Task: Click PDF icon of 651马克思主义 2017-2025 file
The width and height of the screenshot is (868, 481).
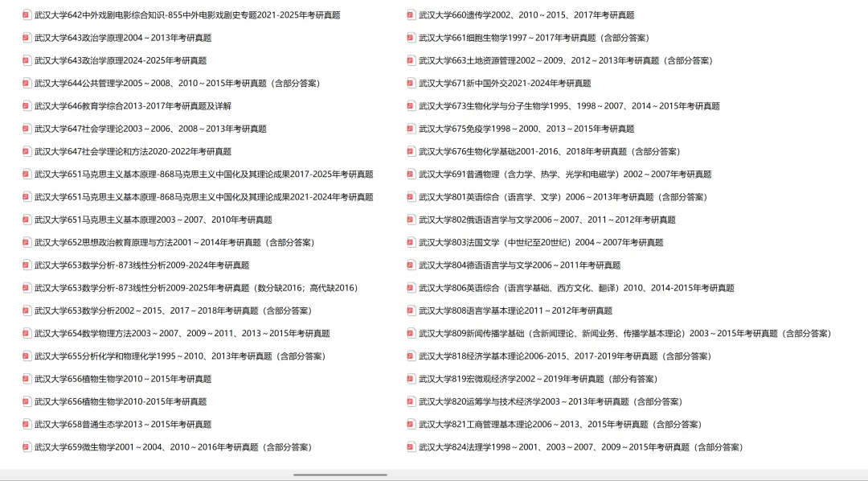Action: coord(27,174)
